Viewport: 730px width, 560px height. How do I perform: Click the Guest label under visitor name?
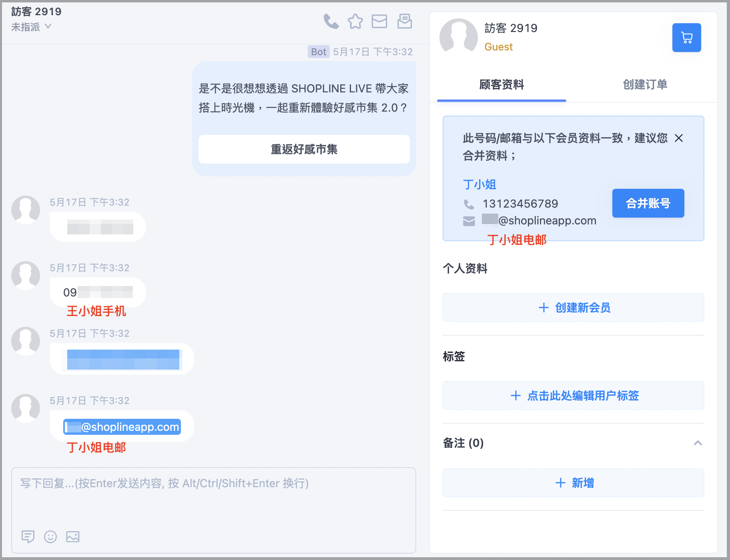point(498,47)
